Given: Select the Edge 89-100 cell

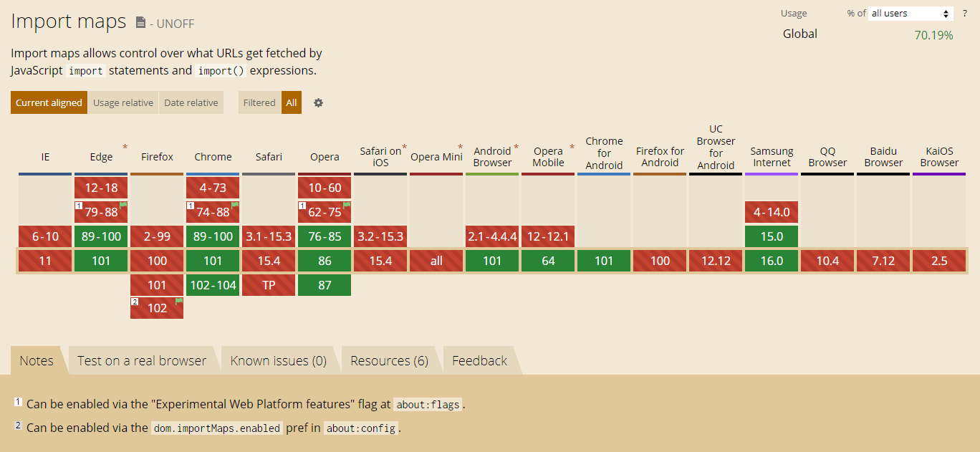Looking at the screenshot, I should (x=101, y=236).
